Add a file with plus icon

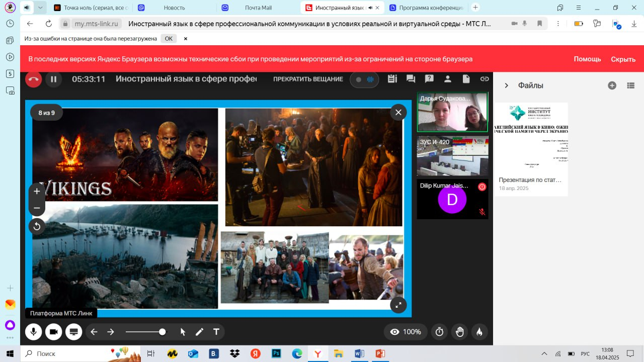pyautogui.click(x=612, y=85)
